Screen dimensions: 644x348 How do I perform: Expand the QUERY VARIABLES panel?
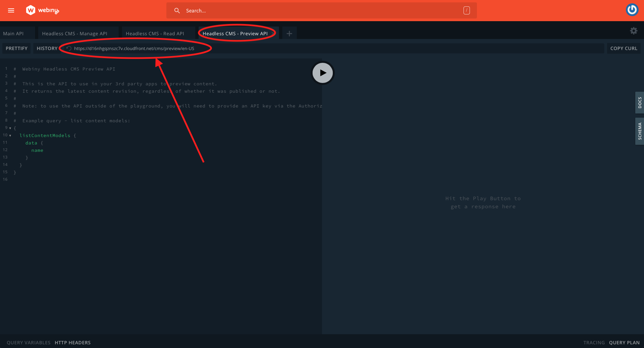point(29,343)
